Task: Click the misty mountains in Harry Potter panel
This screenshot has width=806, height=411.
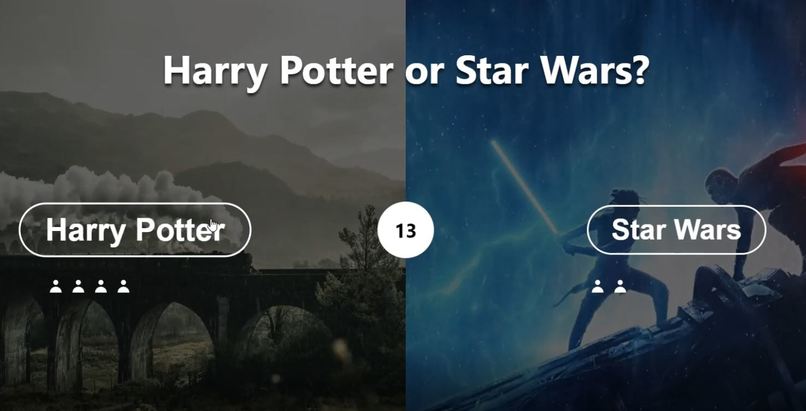Action: (200, 144)
